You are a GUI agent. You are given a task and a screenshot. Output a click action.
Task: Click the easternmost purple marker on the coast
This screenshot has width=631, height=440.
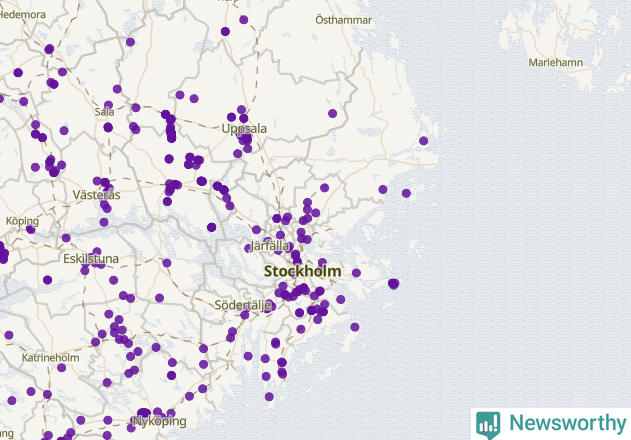pyautogui.click(x=423, y=141)
